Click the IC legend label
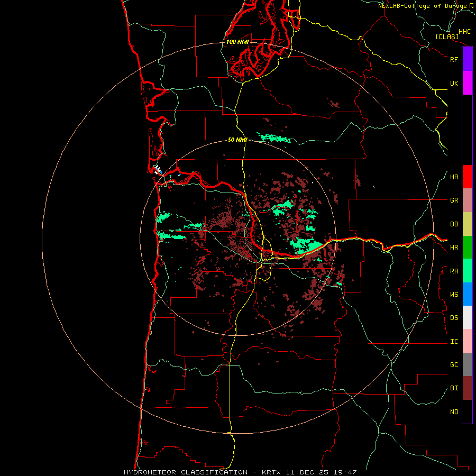Viewport: 476px width, 476px height. click(454, 342)
